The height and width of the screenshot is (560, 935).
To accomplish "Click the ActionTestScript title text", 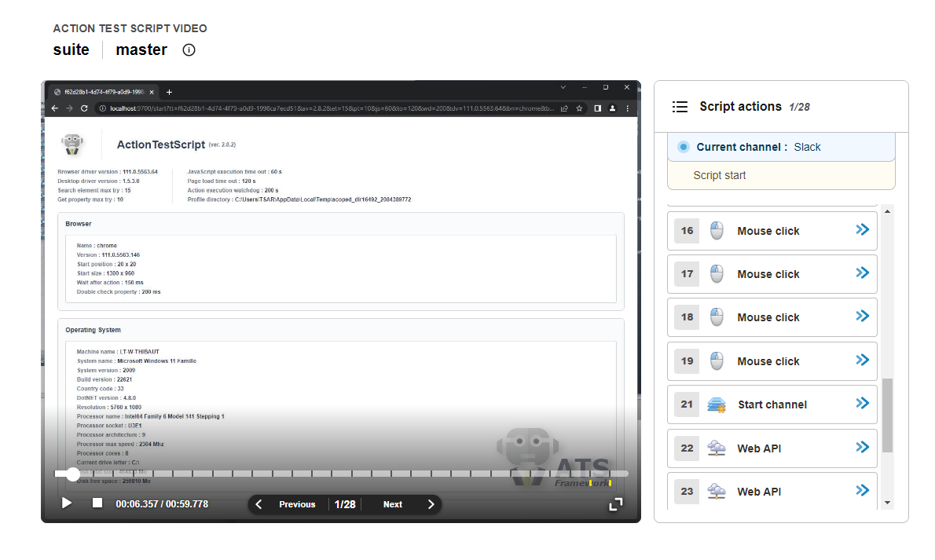I will [161, 145].
